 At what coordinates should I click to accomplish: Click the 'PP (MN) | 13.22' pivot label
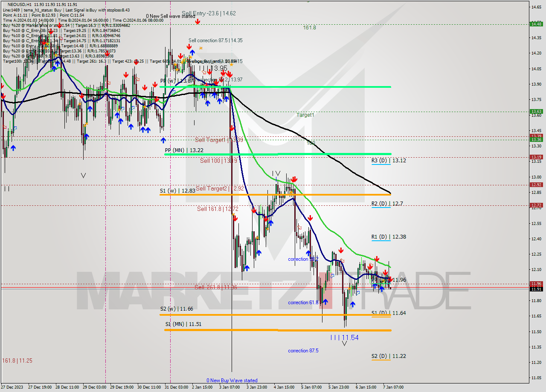pyautogui.click(x=184, y=150)
